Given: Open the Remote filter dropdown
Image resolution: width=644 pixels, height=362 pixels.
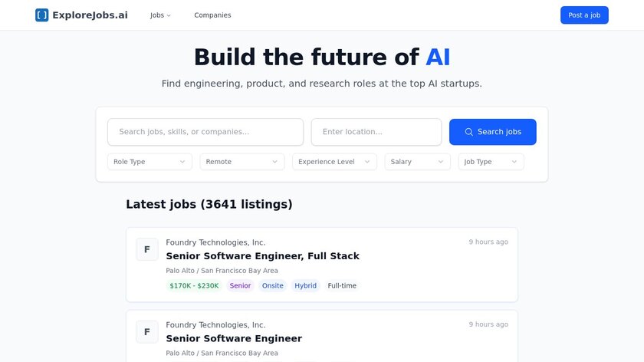Looking at the screenshot, I should tap(242, 162).
